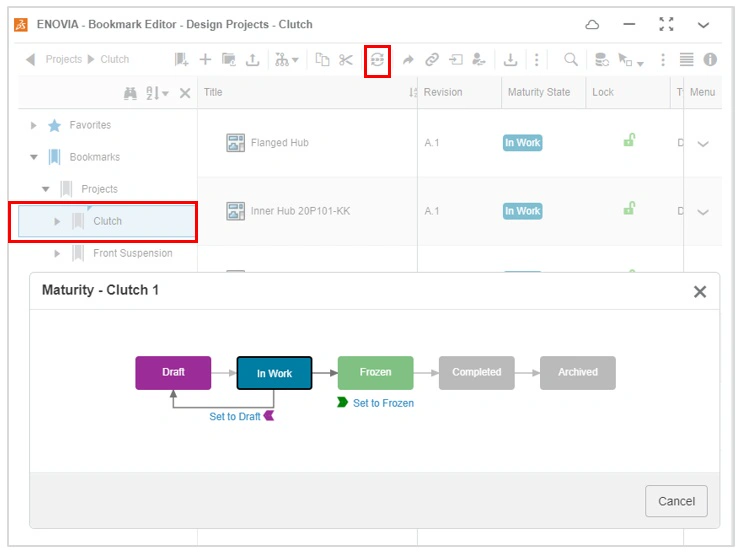
Task: Click the Set to Frozen link
Action: click(383, 403)
